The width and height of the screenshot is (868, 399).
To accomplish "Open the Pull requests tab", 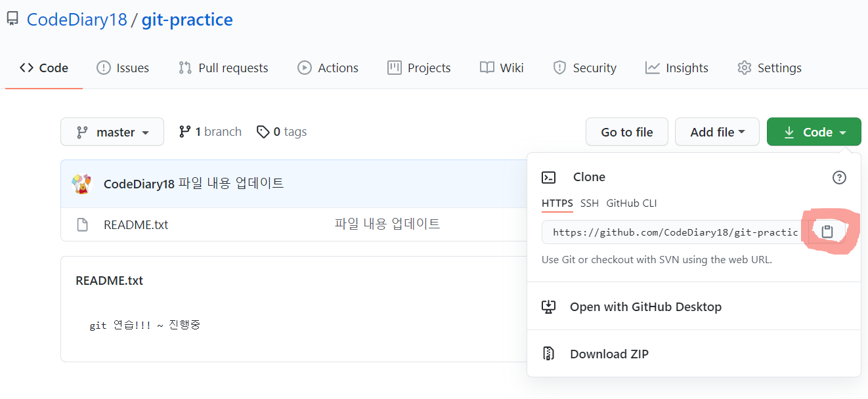I will (223, 68).
